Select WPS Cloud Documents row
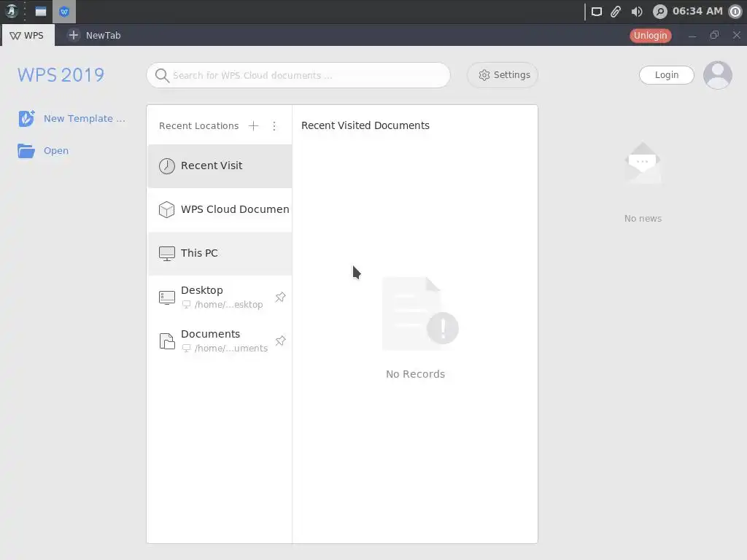Viewport: 747px width, 560px height. [x=220, y=209]
